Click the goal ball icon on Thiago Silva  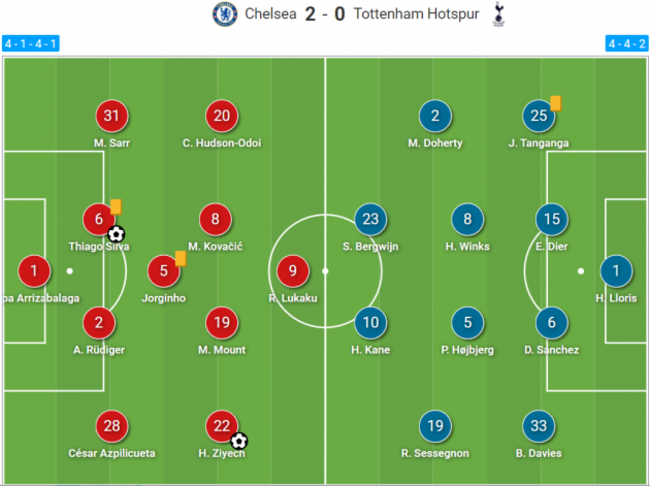(x=117, y=233)
